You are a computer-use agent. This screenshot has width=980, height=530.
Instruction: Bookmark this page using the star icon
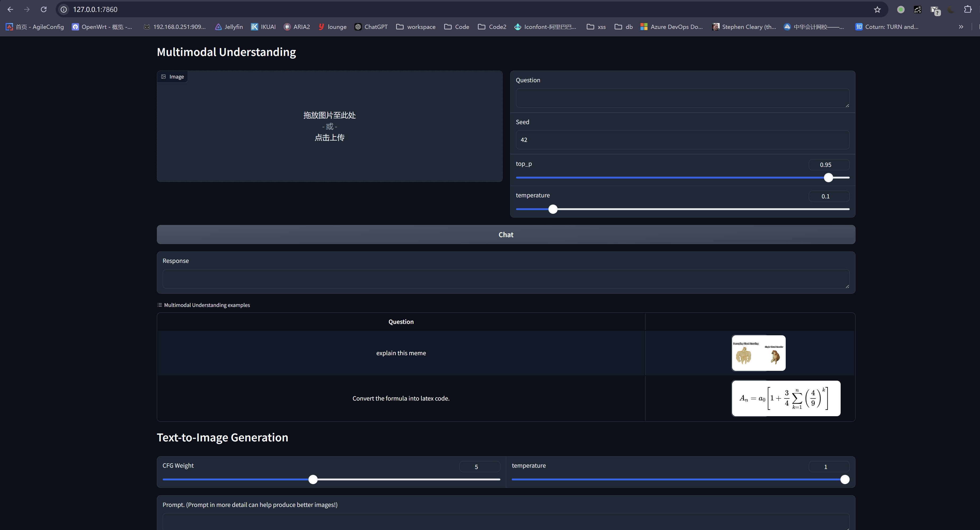tap(877, 10)
